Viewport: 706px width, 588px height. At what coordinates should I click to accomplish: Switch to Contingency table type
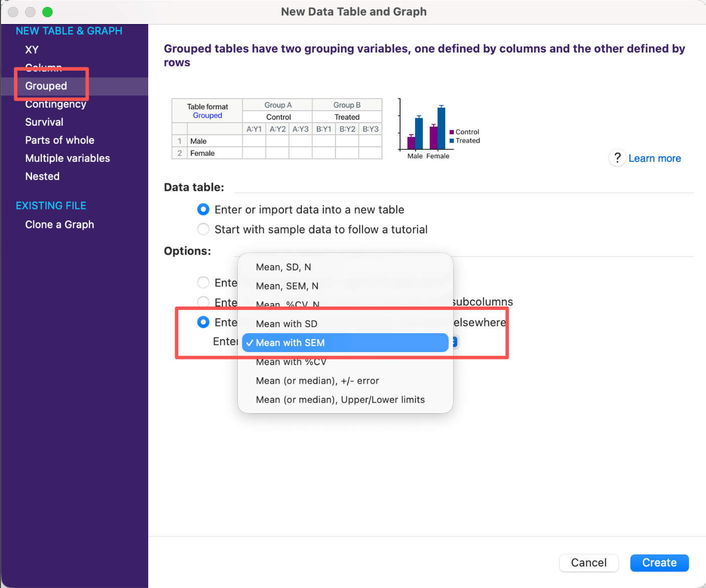tap(56, 104)
